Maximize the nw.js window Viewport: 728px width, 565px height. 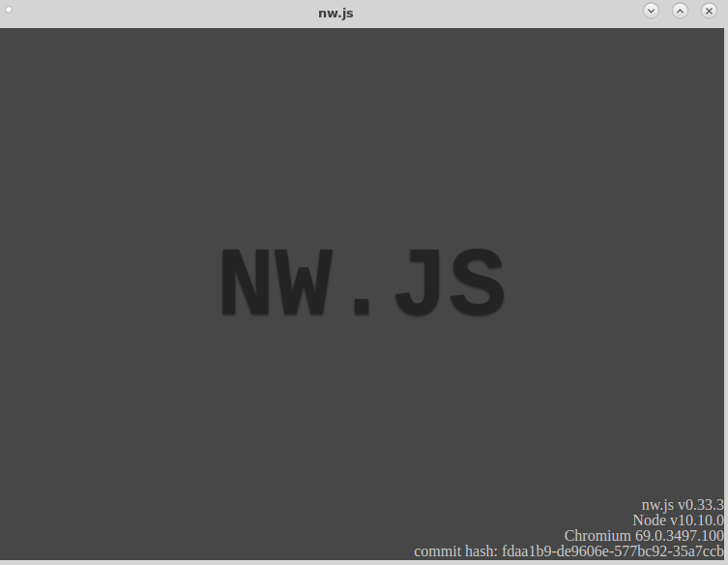pyautogui.click(x=680, y=11)
